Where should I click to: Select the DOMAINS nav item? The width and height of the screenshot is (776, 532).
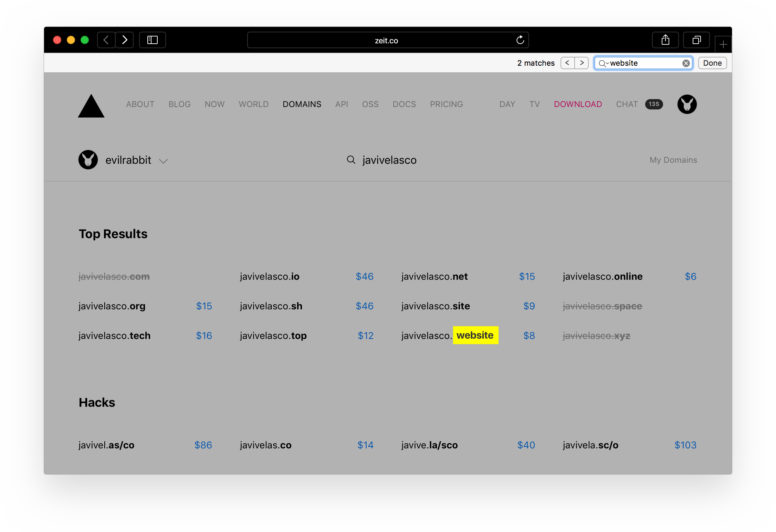point(302,104)
